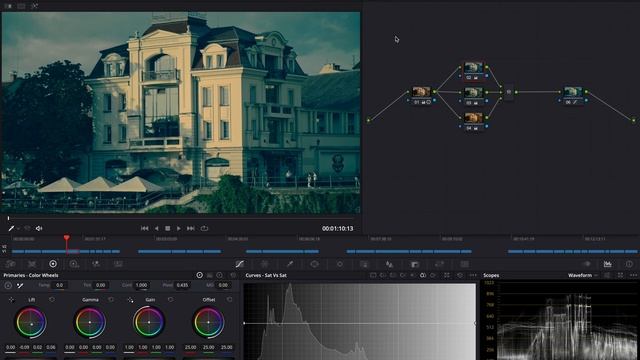Open the Magic Mask palette
This screenshot has height=360, width=640.
click(364, 264)
